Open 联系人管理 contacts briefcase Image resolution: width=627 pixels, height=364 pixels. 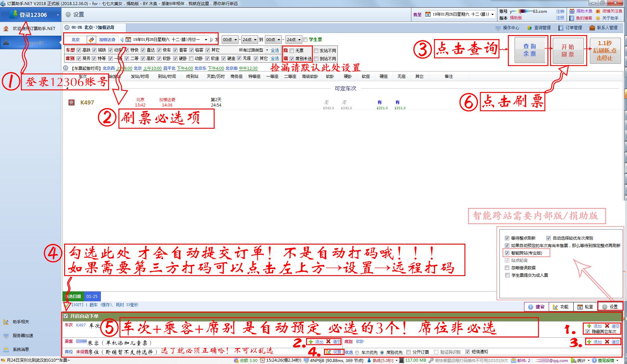(x=592, y=28)
